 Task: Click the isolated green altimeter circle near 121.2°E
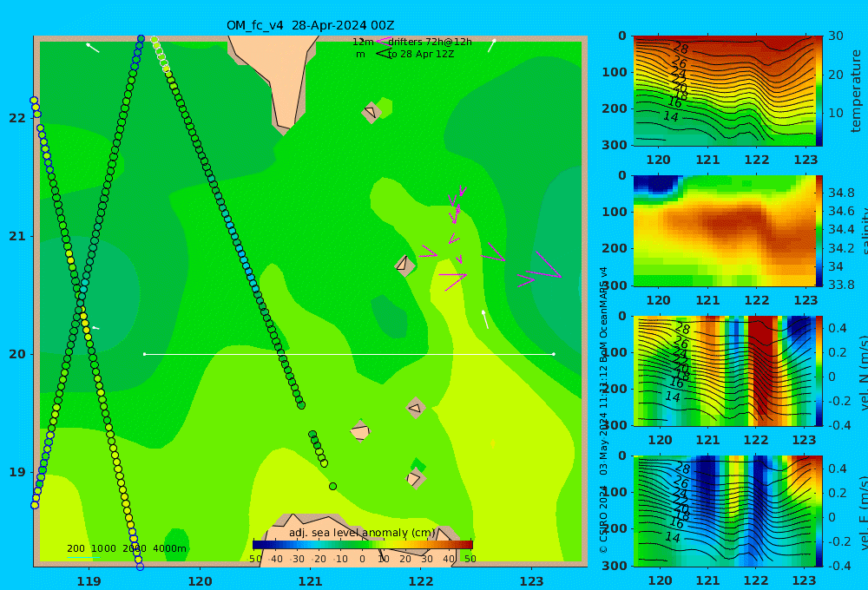click(x=332, y=487)
